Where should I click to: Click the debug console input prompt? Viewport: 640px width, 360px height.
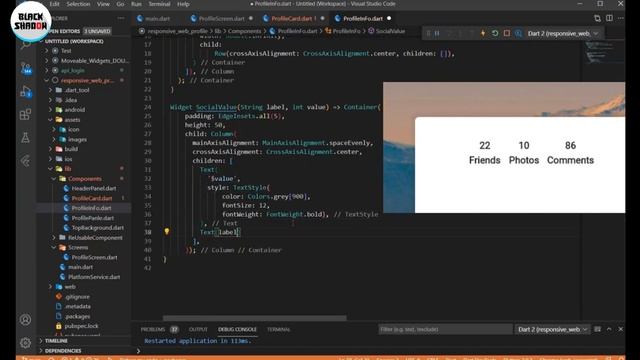pyautogui.click(x=380, y=351)
